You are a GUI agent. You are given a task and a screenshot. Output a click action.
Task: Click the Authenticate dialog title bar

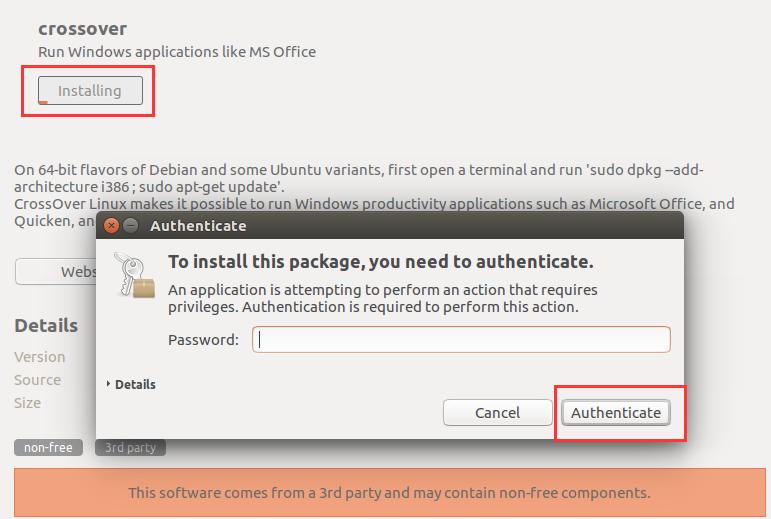pyautogui.click(x=400, y=226)
